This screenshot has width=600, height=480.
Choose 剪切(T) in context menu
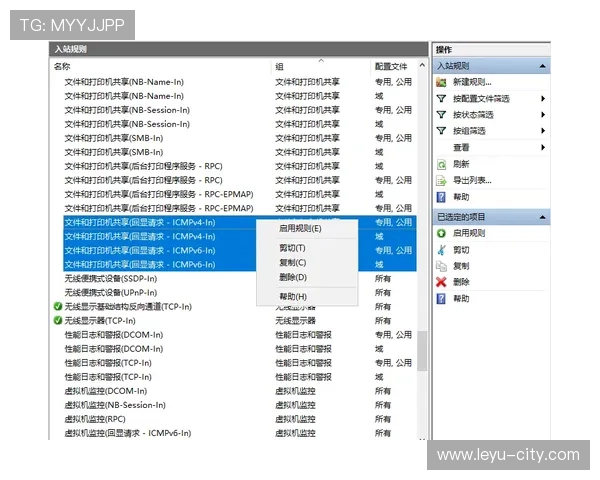[x=292, y=248]
